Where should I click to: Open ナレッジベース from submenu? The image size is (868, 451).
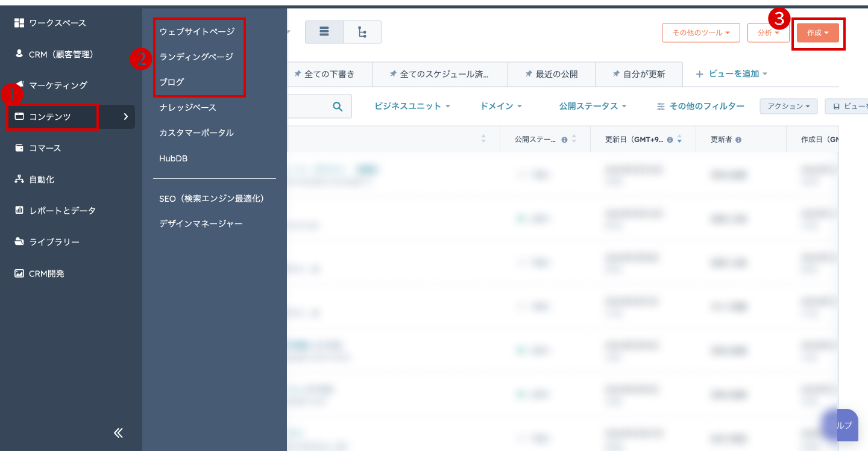click(187, 107)
